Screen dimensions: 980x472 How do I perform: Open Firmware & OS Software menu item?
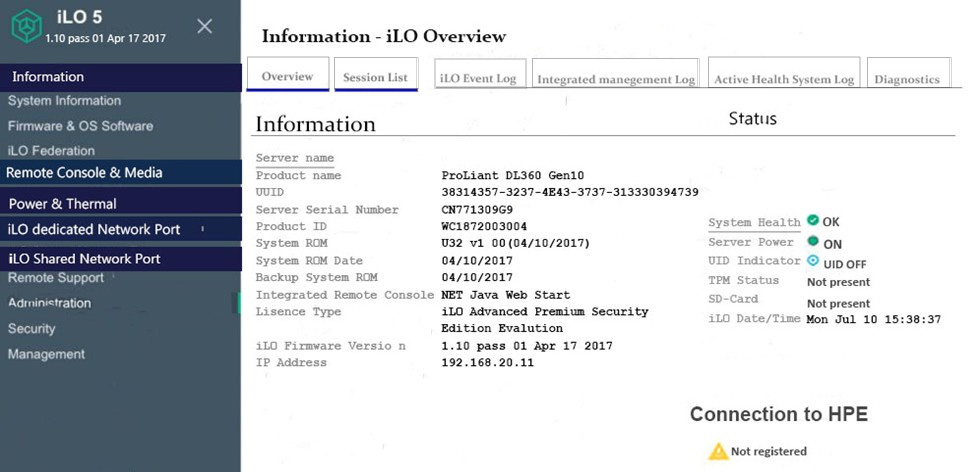pos(81,126)
